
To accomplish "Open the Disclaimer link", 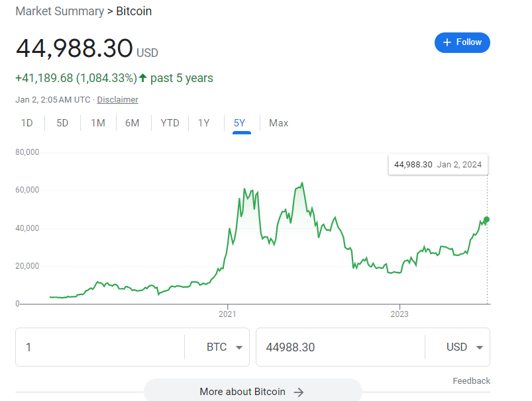I will (118, 100).
